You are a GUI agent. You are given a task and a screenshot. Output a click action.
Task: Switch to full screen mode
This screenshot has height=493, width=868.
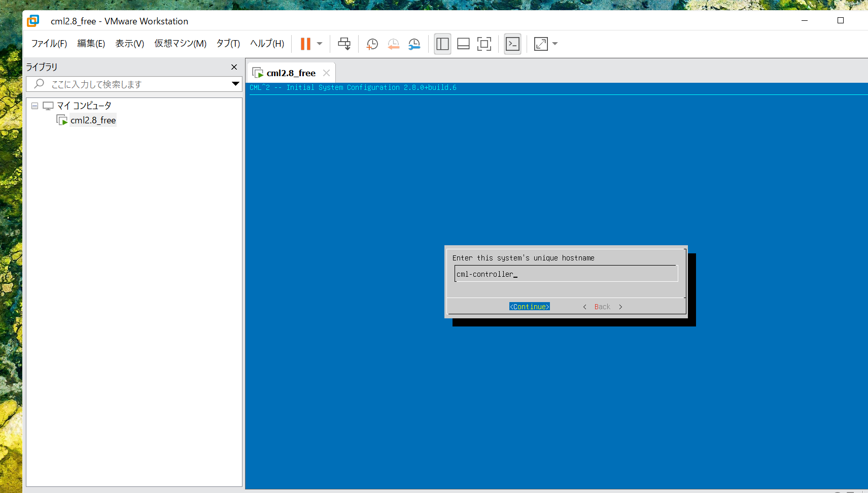click(484, 44)
